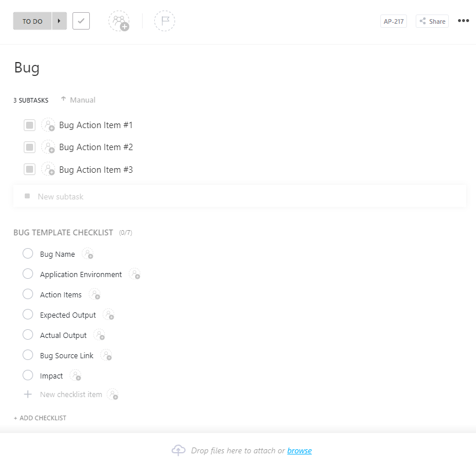This screenshot has height=462, width=476.
Task: Click the New checklist item field
Action: [x=71, y=394]
